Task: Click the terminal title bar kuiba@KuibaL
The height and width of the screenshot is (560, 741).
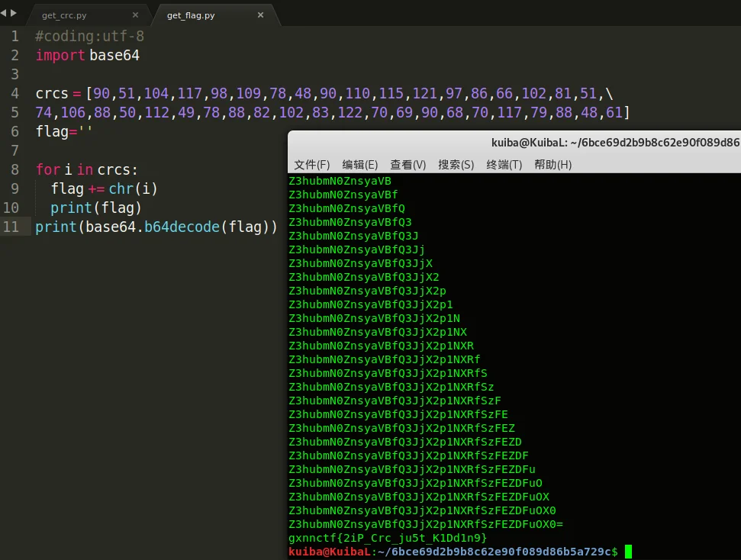Action: click(615, 142)
